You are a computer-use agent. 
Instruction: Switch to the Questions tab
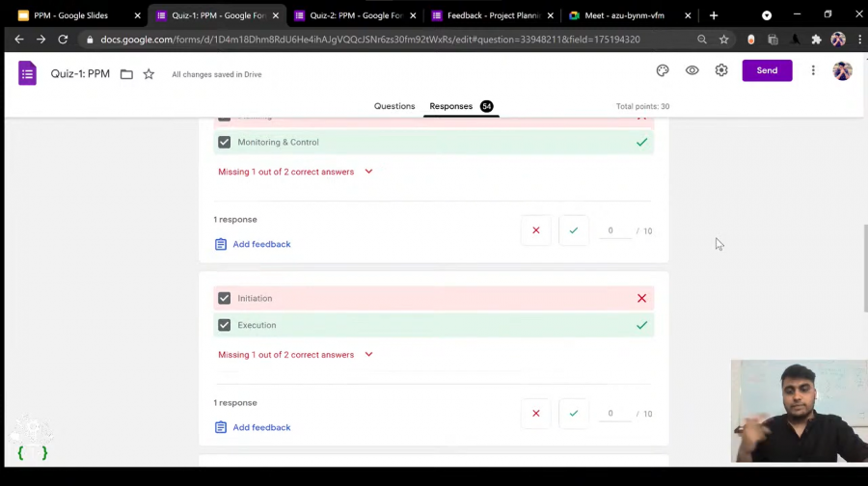pyautogui.click(x=394, y=106)
